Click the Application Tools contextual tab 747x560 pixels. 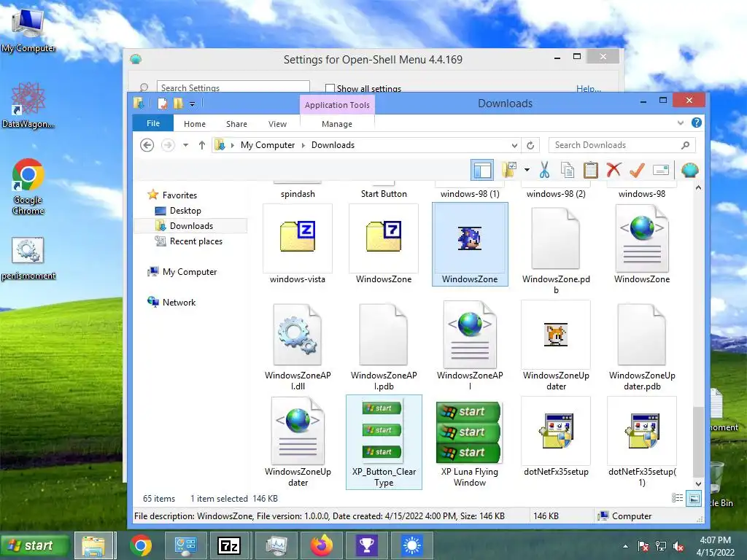(x=337, y=105)
